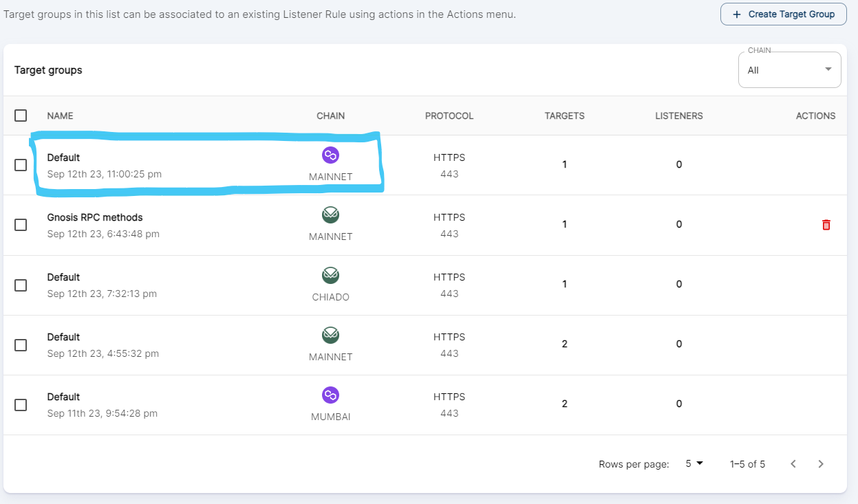This screenshot has height=504, width=858.
Task: Click Gnosis icon in Default 4:55:32 pm row
Action: 331,335
